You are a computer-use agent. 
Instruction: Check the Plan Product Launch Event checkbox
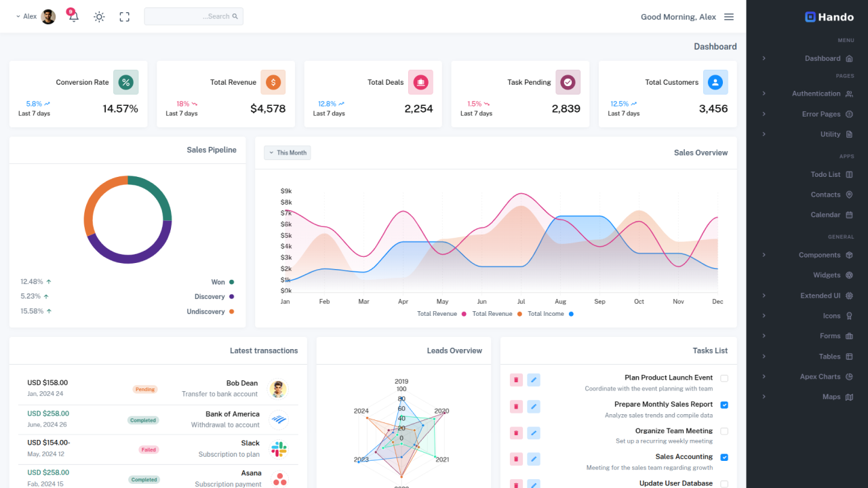coord(725,379)
